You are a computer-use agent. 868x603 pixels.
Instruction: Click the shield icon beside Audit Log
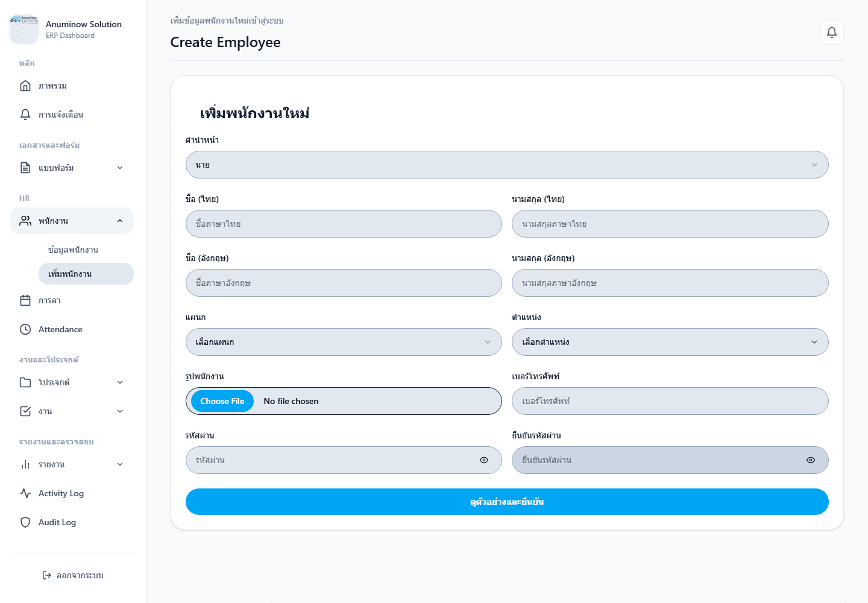pos(25,522)
